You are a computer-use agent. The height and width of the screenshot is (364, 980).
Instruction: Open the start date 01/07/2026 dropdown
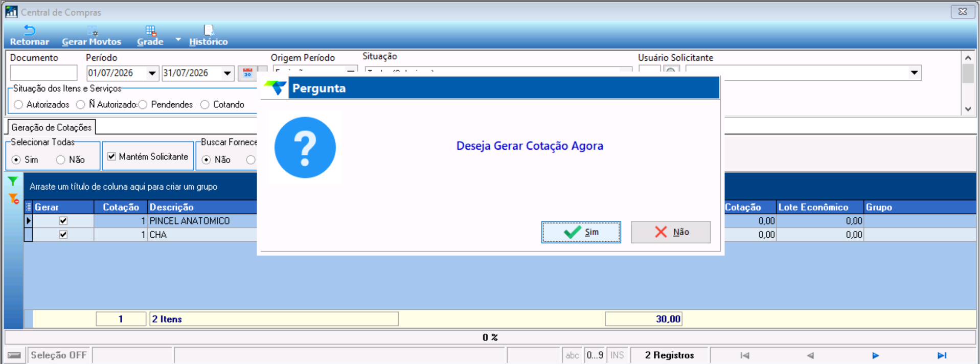point(152,74)
